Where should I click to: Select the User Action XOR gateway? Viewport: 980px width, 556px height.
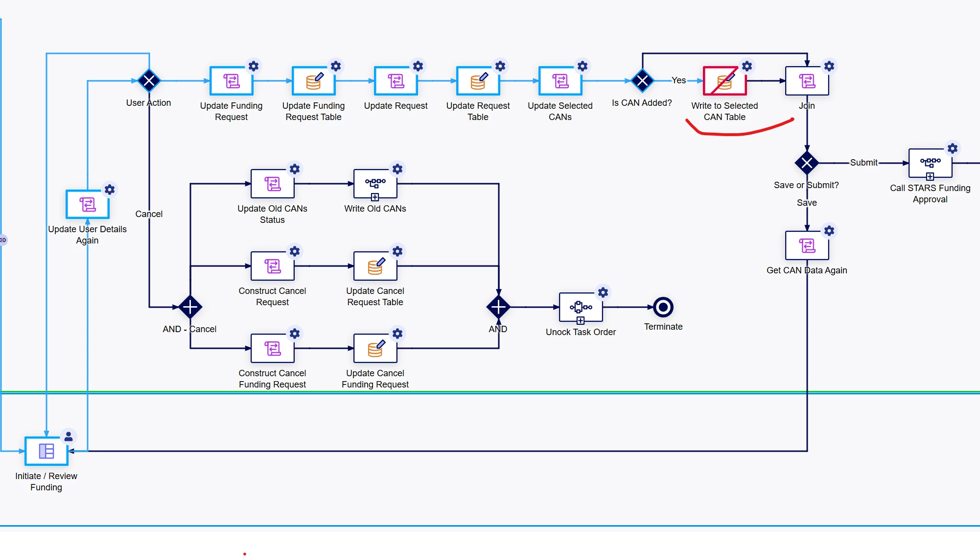[149, 81]
